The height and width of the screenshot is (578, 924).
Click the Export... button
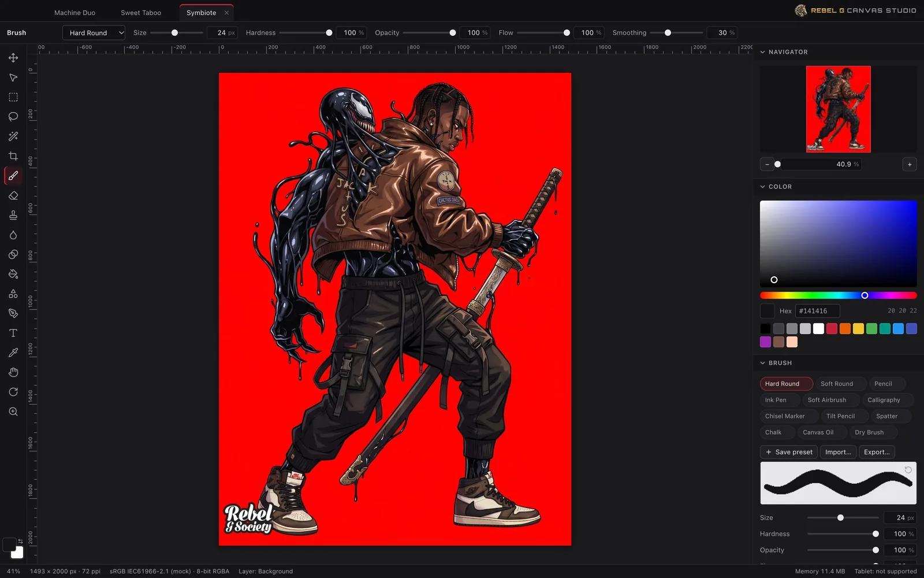point(877,452)
